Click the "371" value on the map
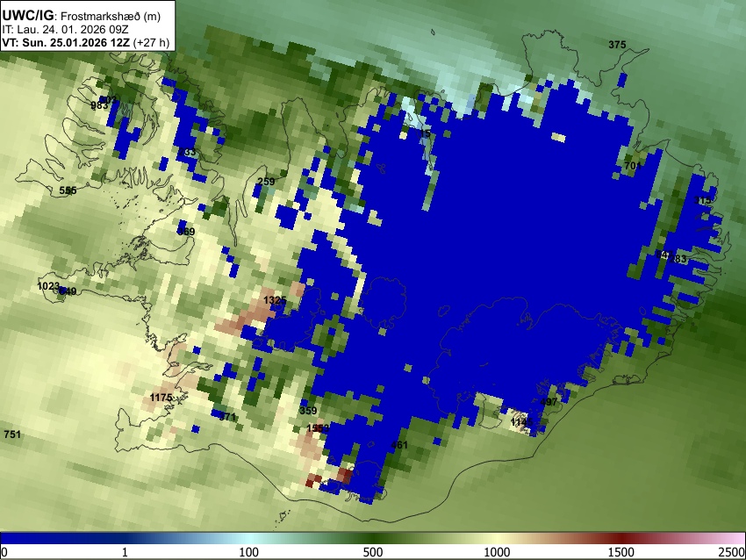This screenshot has width=746, height=560. point(227,417)
